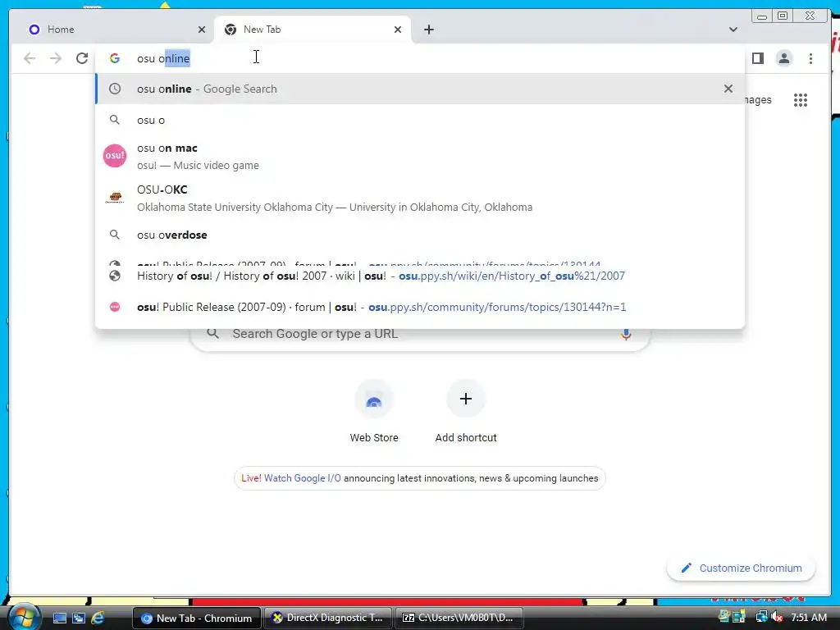
Task: Open the Google apps grid
Action: [x=801, y=99]
